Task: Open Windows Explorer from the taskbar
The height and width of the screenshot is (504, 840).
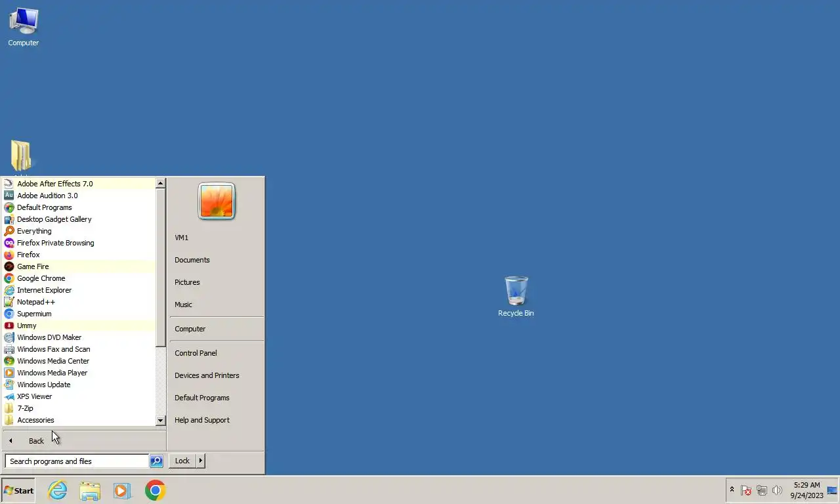Action: pyautogui.click(x=90, y=490)
